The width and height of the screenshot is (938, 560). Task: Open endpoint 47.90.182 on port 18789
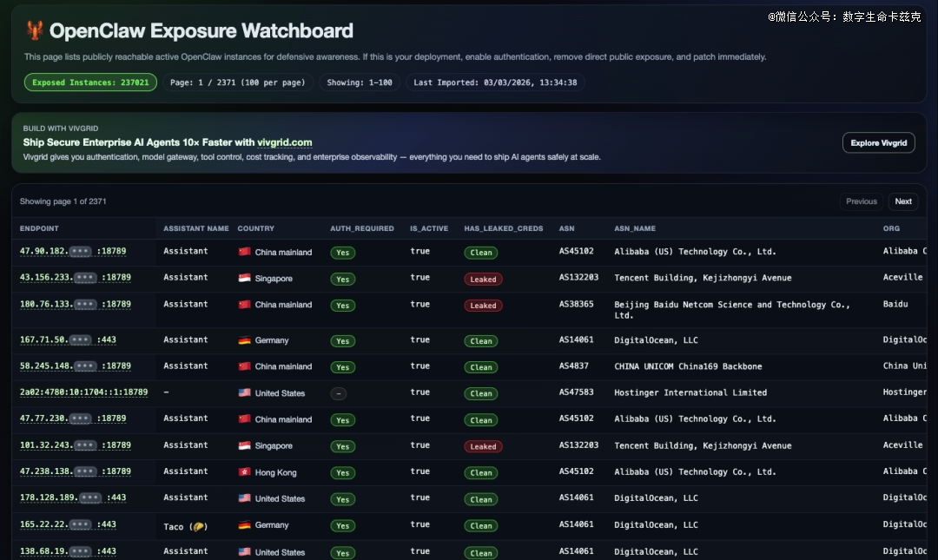(x=73, y=252)
